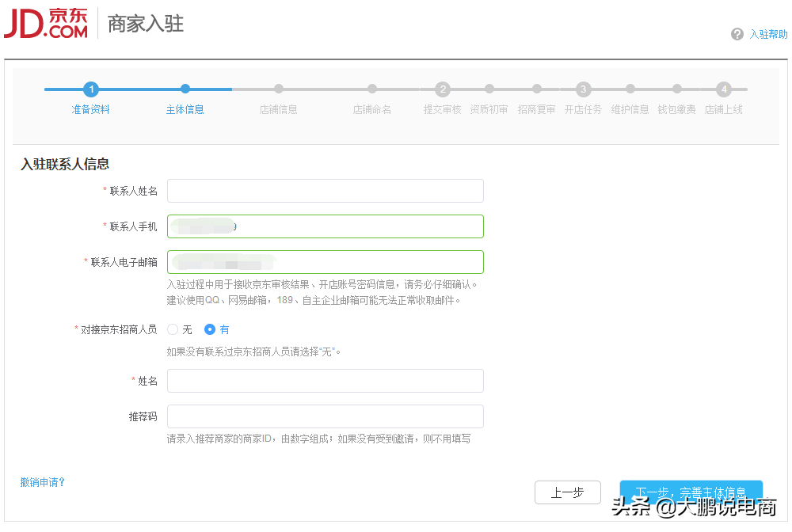Focus the 联系人手机 input field
The height and width of the screenshot is (532, 792).
click(x=326, y=226)
